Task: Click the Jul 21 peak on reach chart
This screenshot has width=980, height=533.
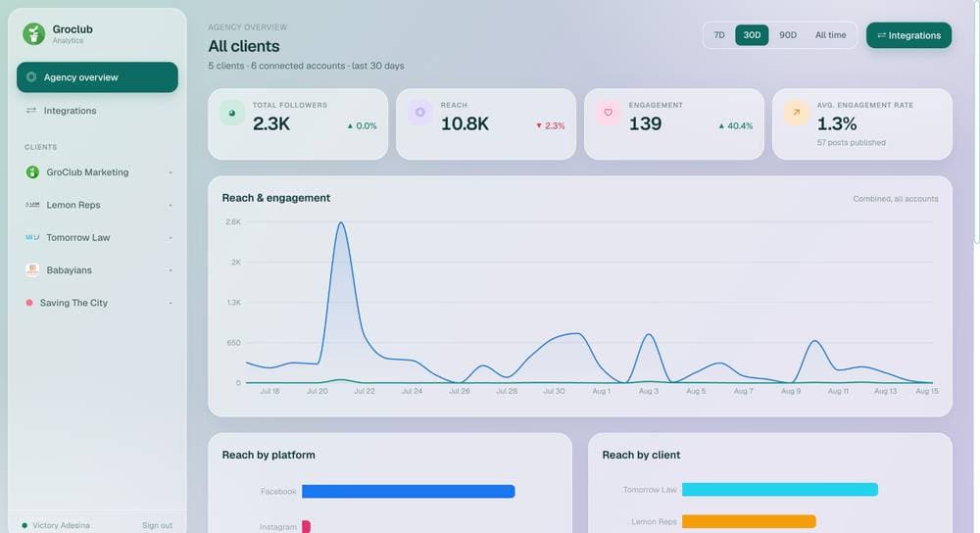Action: point(341,223)
